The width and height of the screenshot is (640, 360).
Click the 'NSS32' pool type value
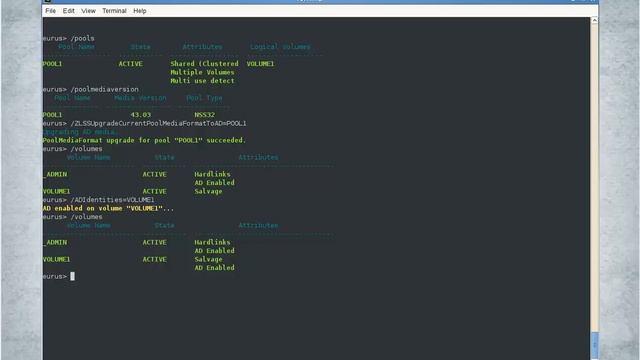[204, 115]
